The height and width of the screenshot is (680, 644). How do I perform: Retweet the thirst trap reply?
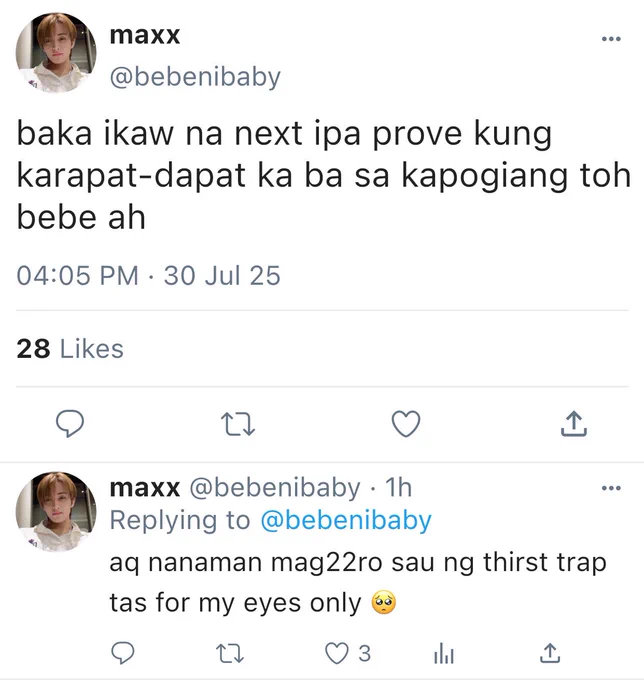click(230, 653)
